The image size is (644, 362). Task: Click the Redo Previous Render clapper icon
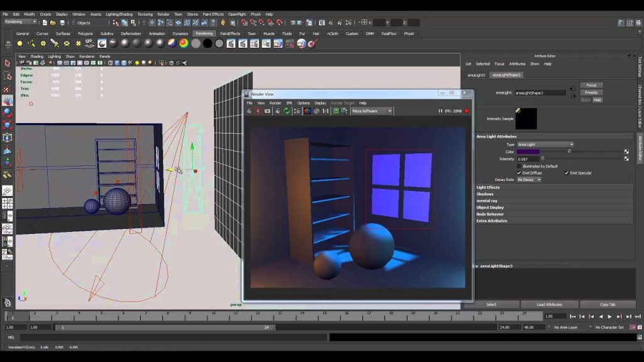(249, 111)
